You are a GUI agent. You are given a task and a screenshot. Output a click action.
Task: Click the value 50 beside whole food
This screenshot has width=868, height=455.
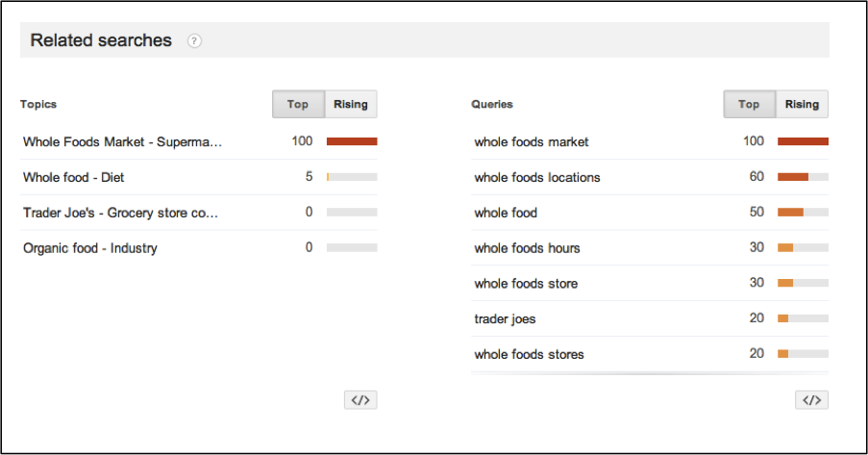pos(756,213)
